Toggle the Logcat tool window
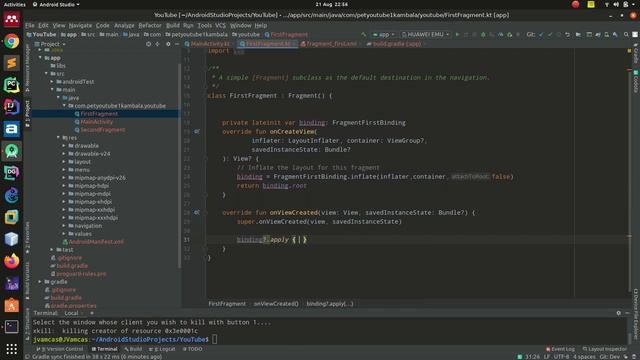This screenshot has height=360, width=640. (162, 349)
